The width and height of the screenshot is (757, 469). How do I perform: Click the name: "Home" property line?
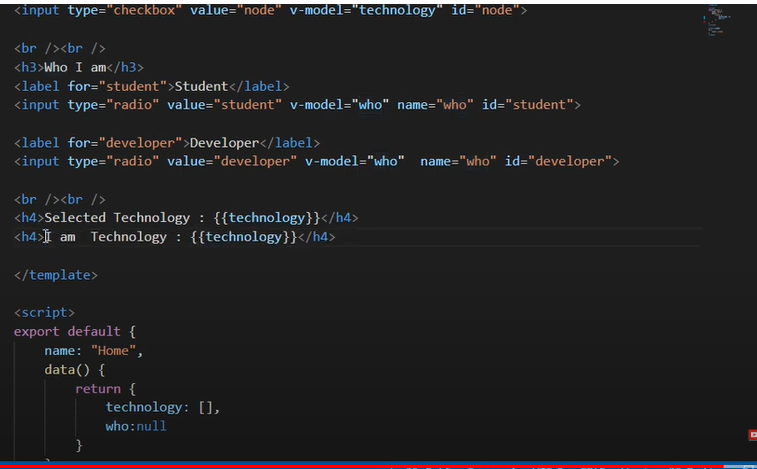pos(94,351)
